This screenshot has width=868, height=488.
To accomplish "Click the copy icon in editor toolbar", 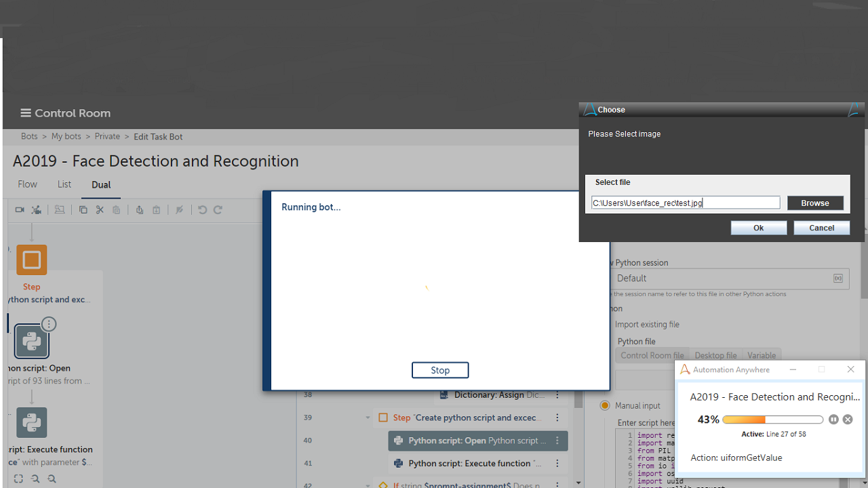I will click(83, 210).
